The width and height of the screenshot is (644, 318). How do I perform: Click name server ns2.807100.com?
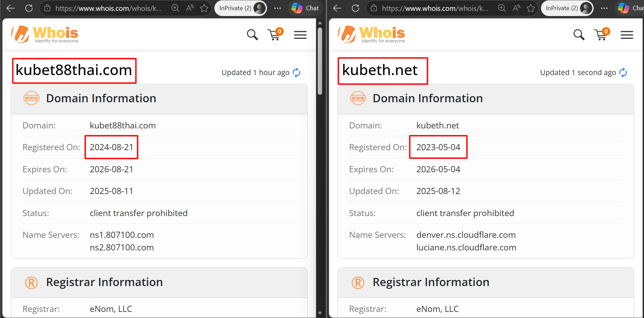point(122,247)
